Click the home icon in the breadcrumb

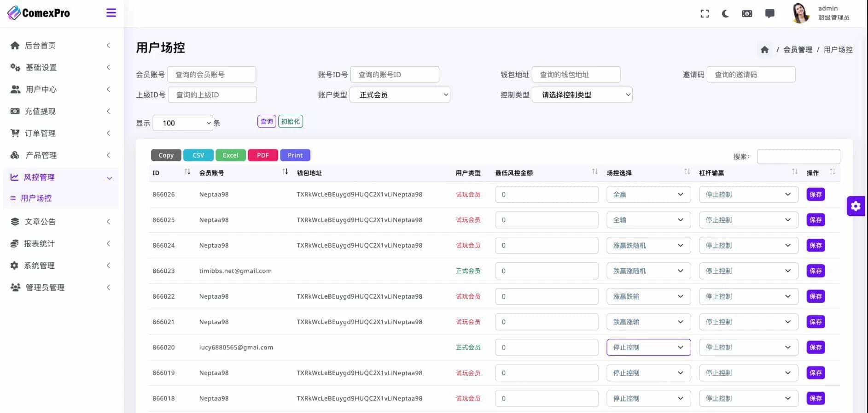tap(764, 50)
